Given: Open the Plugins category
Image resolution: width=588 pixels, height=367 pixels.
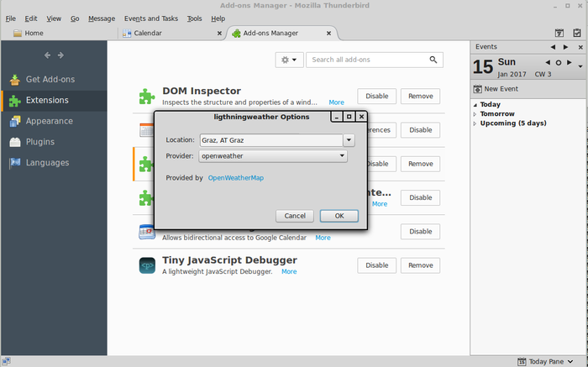Looking at the screenshot, I should (54, 142).
